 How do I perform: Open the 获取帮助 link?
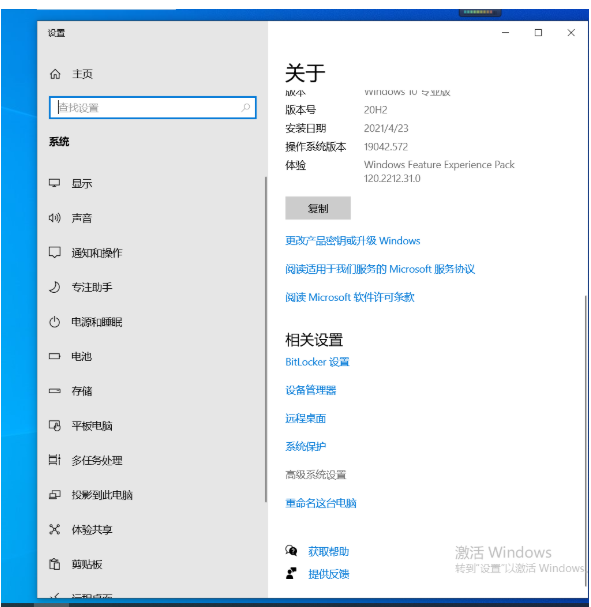coord(329,551)
